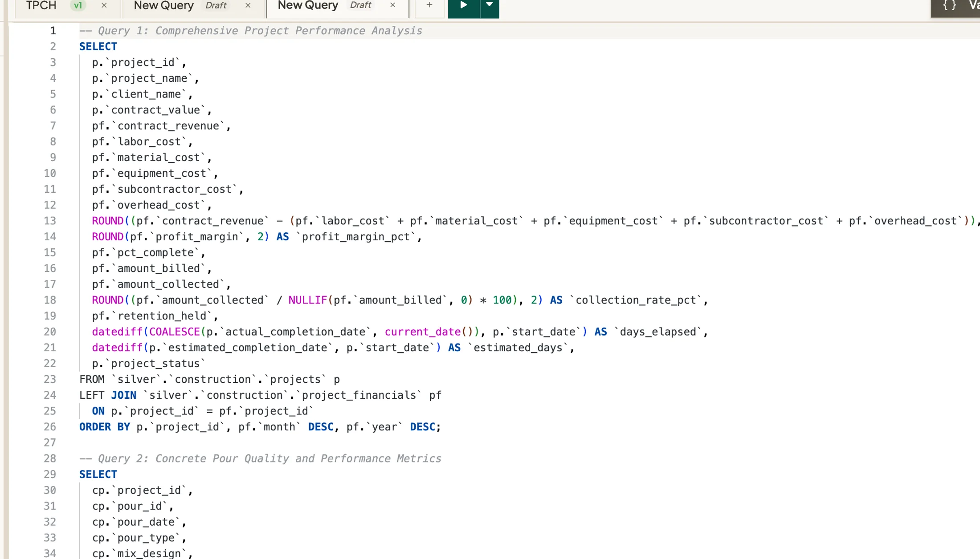Click pf.`amount_collected` on line 17
This screenshot has width=980, height=559.
161,284
